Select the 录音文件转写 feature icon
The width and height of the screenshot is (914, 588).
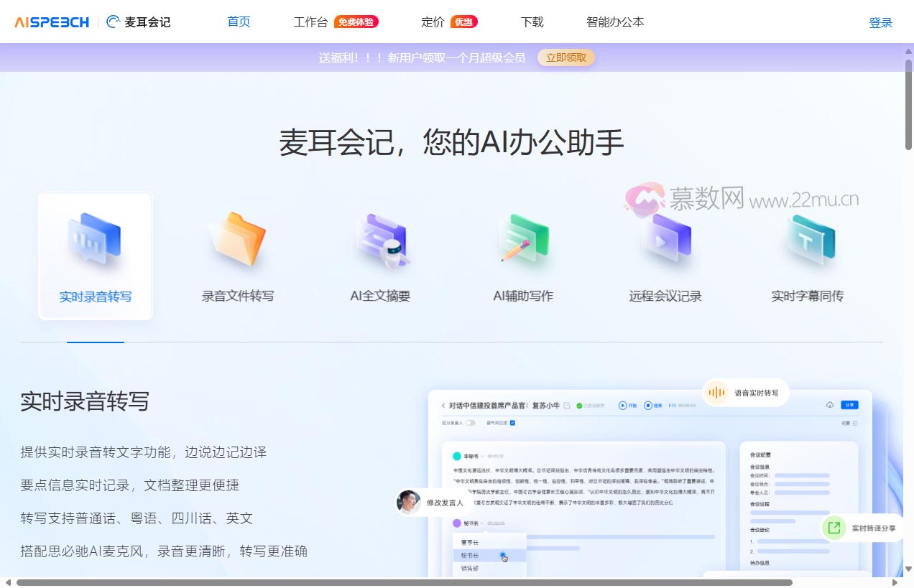coord(237,244)
